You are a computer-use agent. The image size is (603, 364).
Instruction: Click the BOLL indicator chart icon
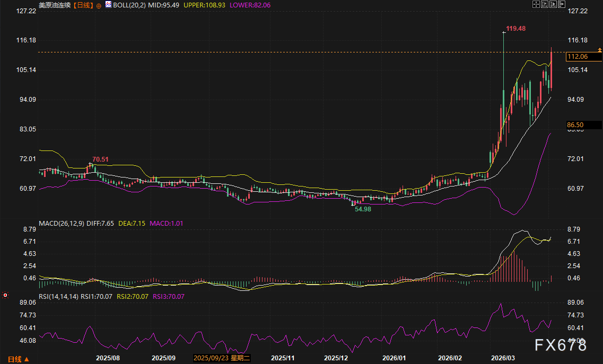(108, 5)
